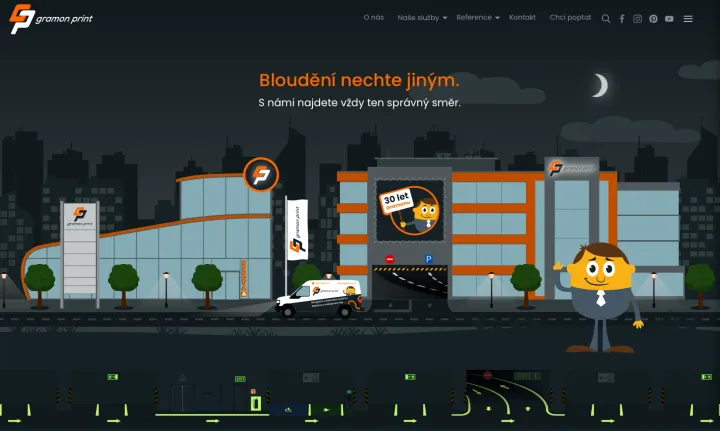Go to the Chci poptat link
Screen dimensions: 720x431
(570, 17)
